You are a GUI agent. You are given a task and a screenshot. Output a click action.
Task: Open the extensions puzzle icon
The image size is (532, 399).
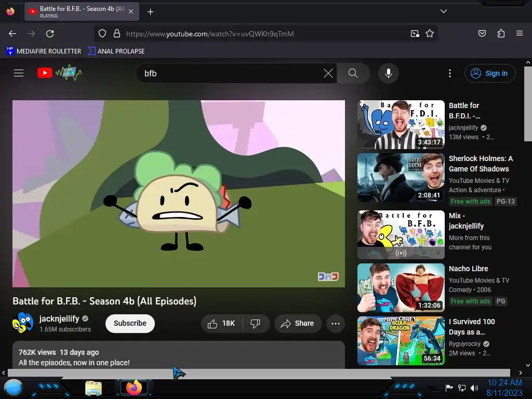tap(501, 33)
